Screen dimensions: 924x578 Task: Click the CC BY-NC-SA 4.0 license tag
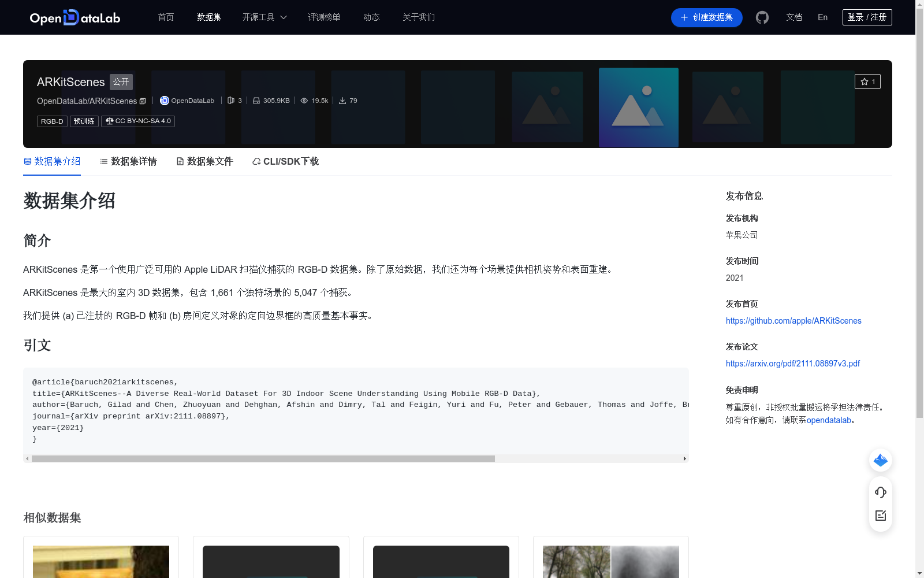tap(138, 121)
